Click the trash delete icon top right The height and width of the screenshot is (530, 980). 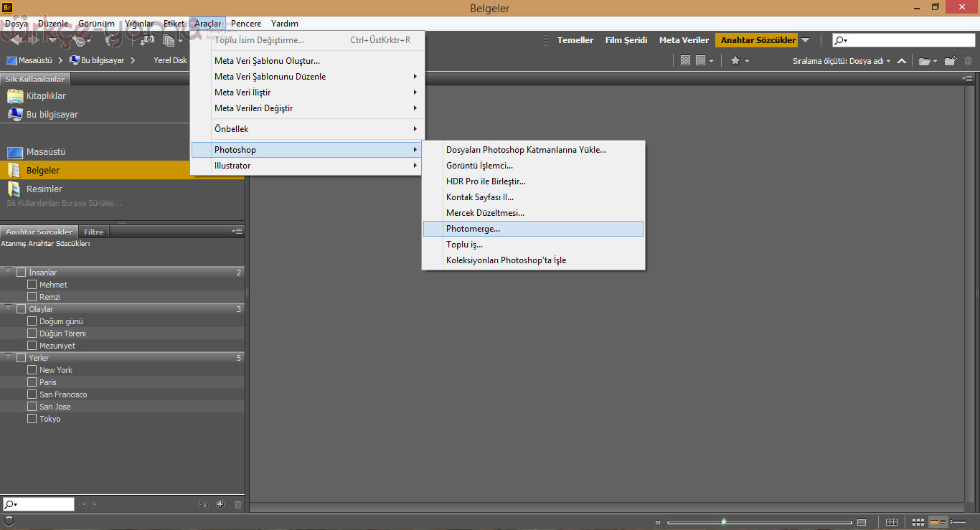pyautogui.click(x=969, y=61)
